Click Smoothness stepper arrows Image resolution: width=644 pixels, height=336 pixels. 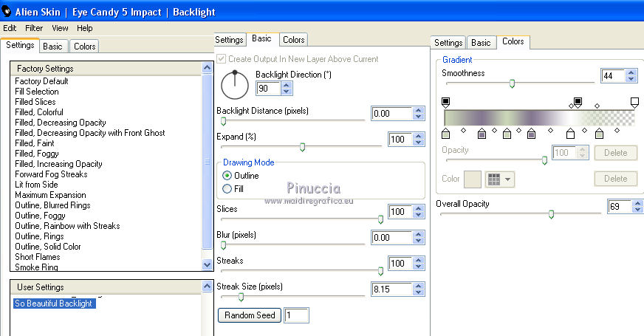(631, 75)
